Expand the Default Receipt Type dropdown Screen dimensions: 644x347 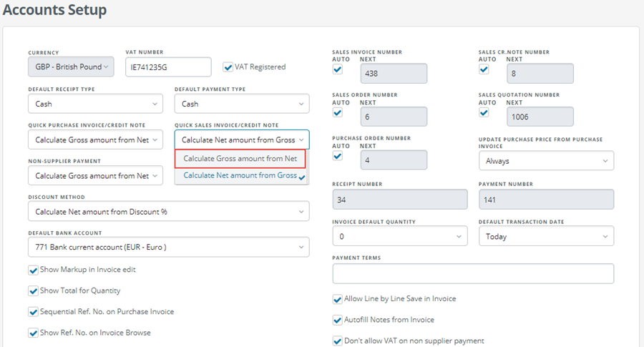(x=95, y=104)
